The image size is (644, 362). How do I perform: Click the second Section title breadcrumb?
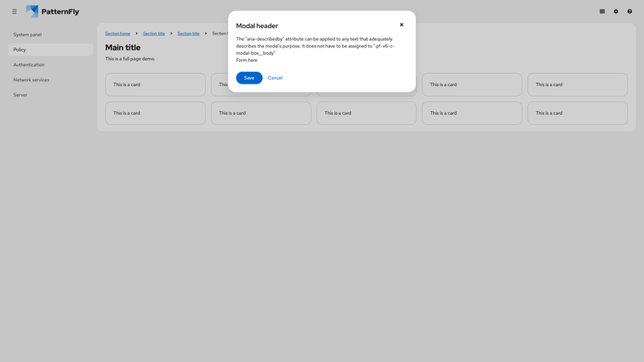[x=188, y=34]
